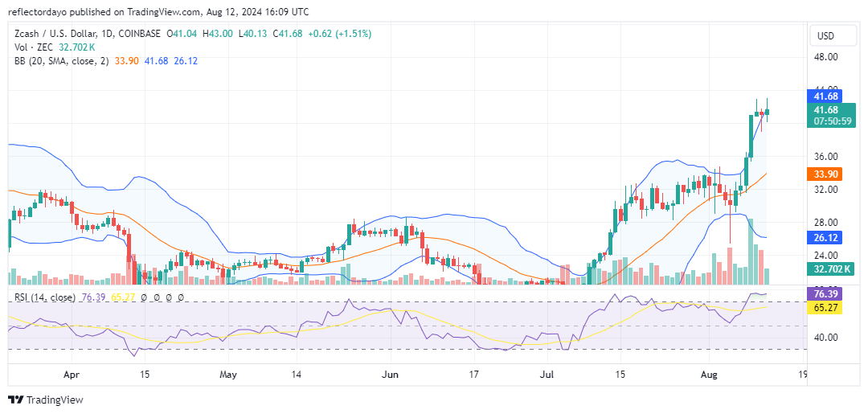Click the +0.62 (+1.51%) change value
Viewport: 868px width, 414px height.
tap(340, 34)
